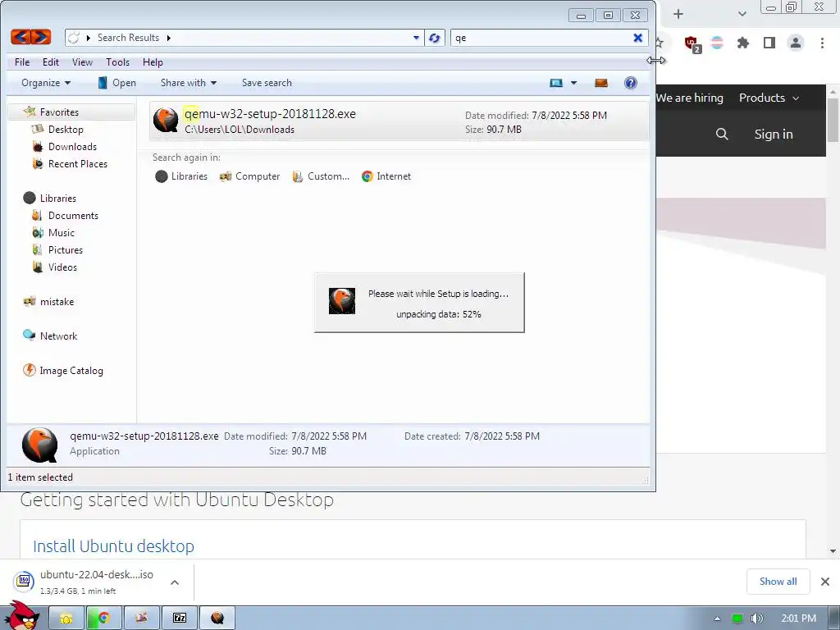840x630 pixels.
Task: Click the Ubuntu site search magnifier
Action: (722, 134)
